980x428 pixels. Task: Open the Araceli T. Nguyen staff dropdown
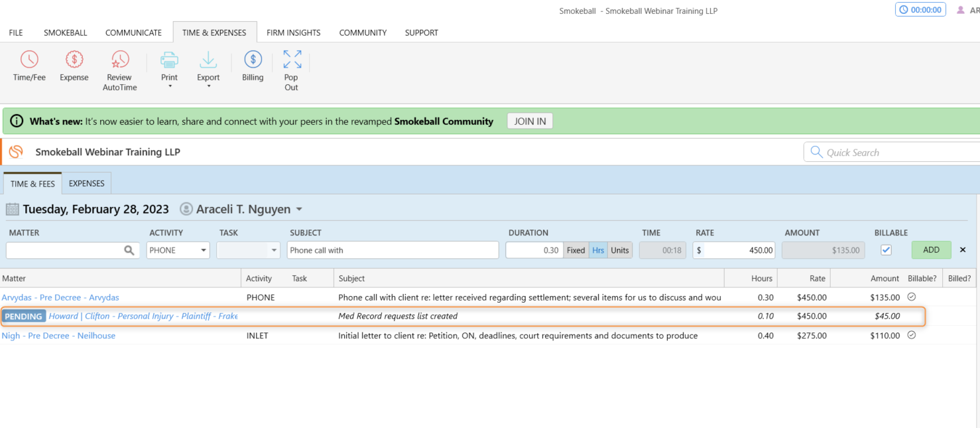click(299, 209)
